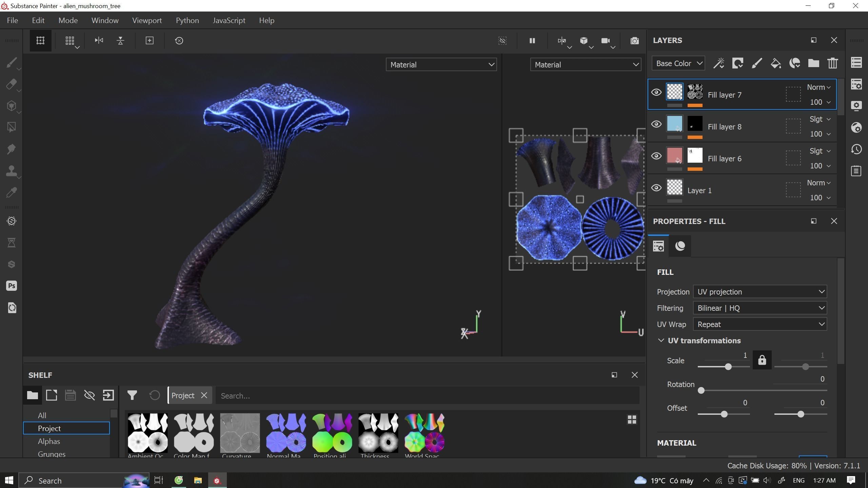This screenshot has width=868, height=488.
Task: Open Windows Start menu
Action: pyautogui.click(x=9, y=480)
